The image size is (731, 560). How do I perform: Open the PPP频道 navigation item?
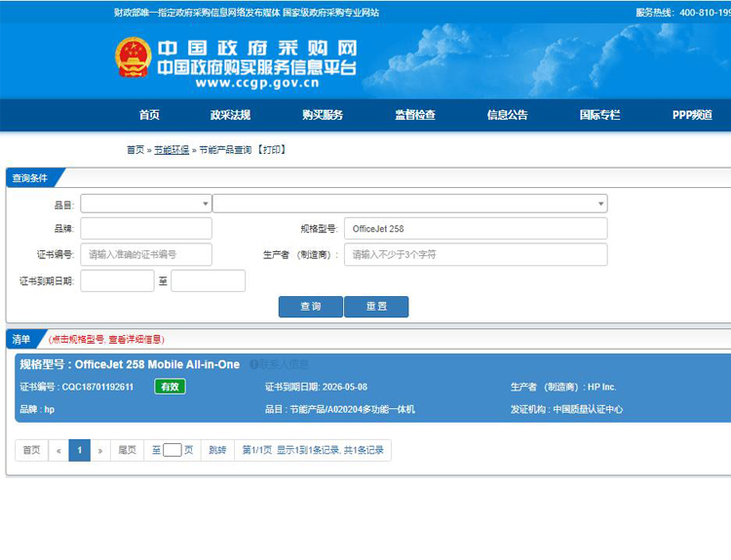click(692, 115)
